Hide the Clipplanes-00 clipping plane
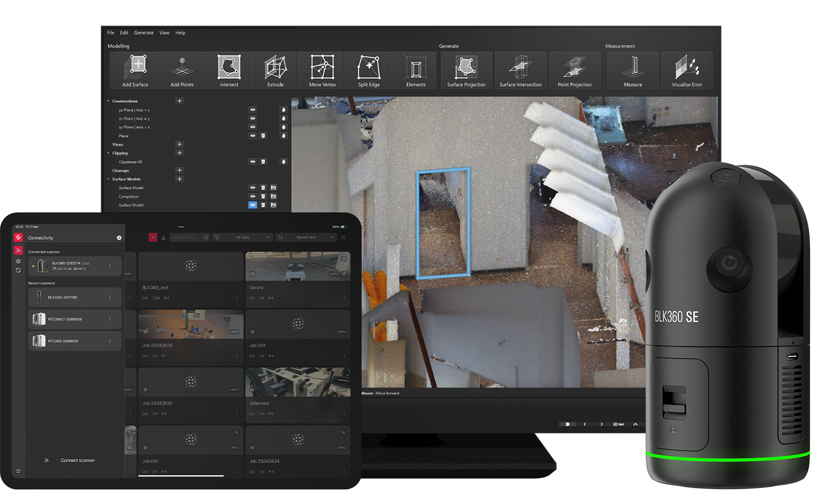 [x=253, y=161]
